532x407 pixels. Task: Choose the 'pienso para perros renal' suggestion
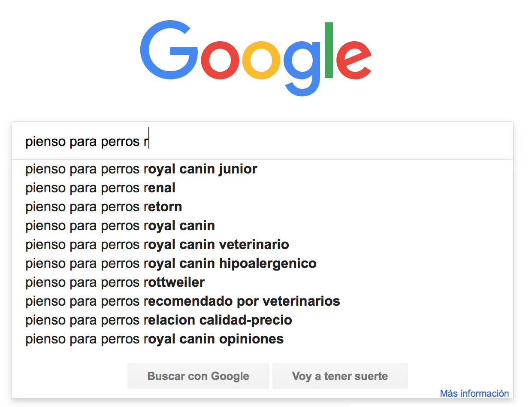pyautogui.click(x=262, y=188)
